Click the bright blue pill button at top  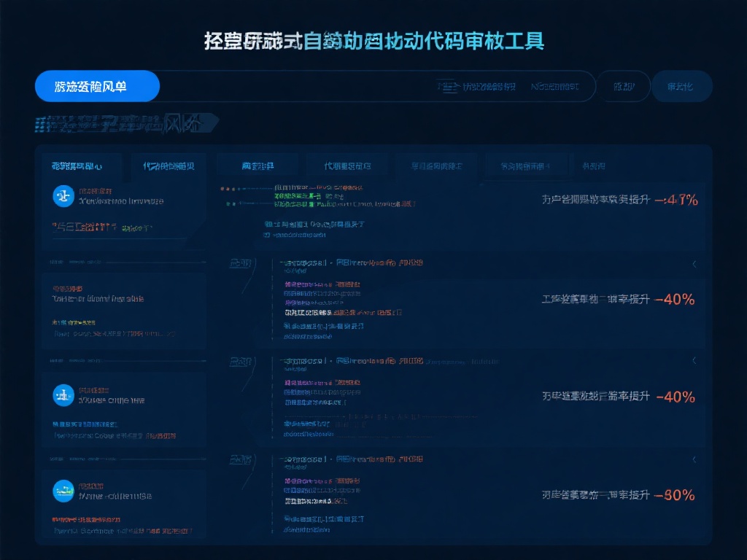point(97,86)
